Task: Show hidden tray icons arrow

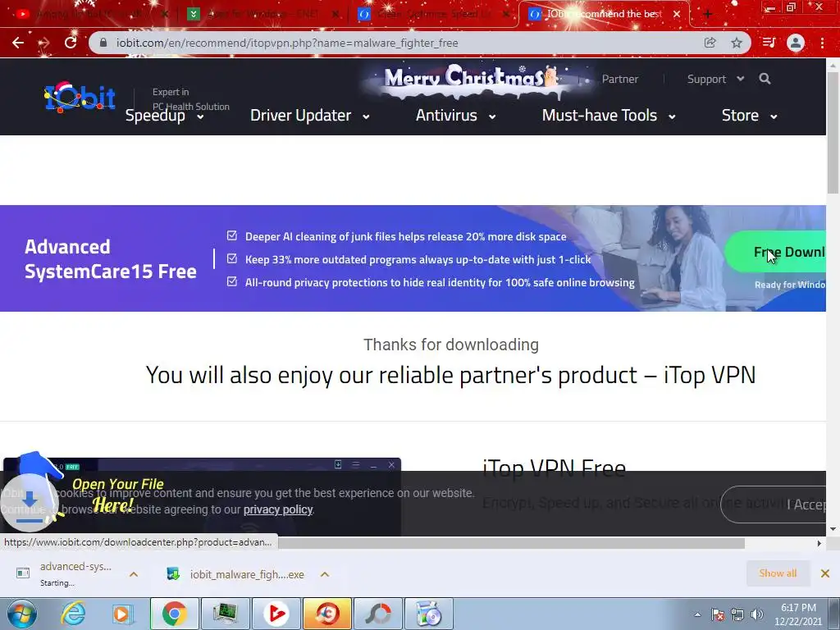Action: click(x=697, y=614)
